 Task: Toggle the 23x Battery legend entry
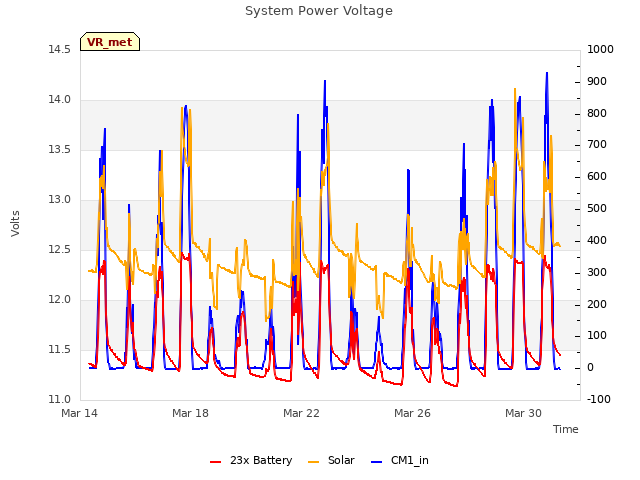click(x=251, y=460)
